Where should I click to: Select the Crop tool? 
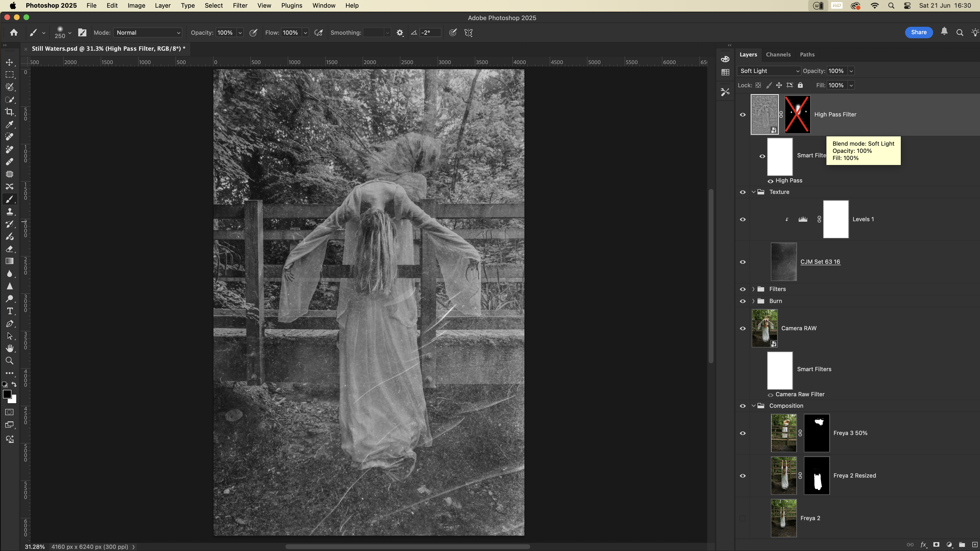point(10,112)
